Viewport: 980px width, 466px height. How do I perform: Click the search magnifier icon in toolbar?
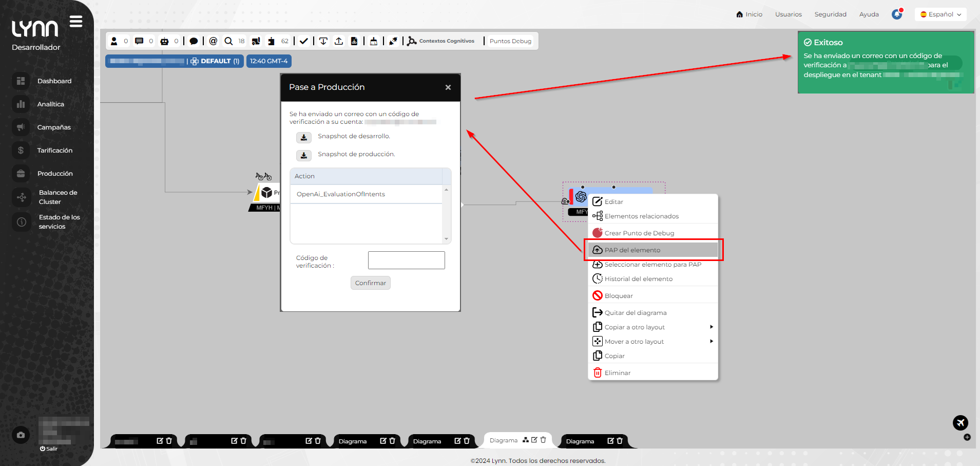click(x=228, y=41)
